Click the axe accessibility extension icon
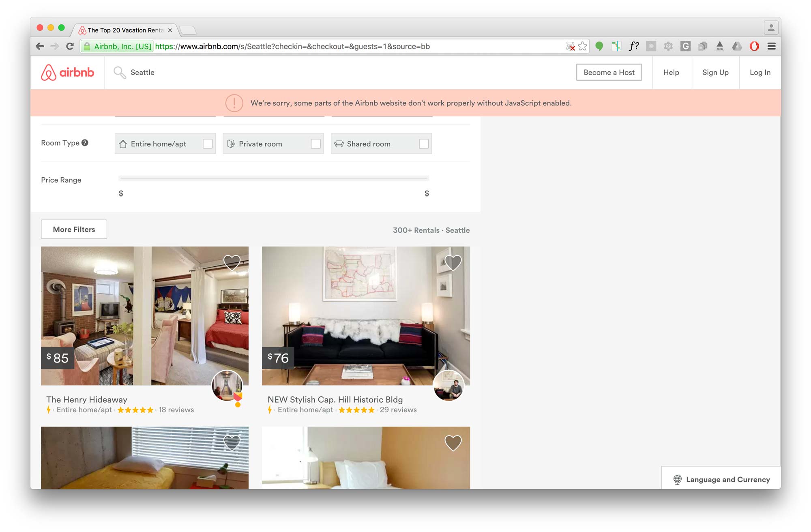 click(x=720, y=46)
